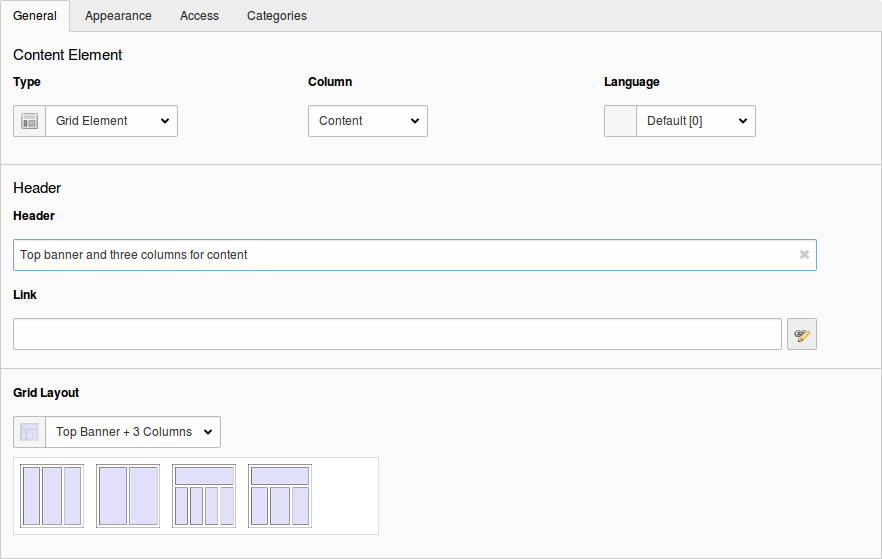Go to the Categories tab
882x559 pixels.
click(277, 16)
